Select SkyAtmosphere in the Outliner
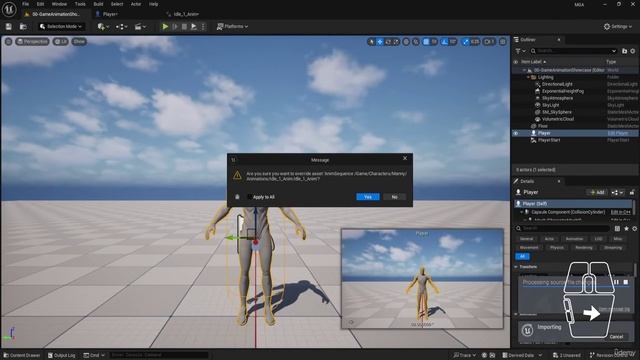Image resolution: width=640 pixels, height=360 pixels. pos(557,98)
